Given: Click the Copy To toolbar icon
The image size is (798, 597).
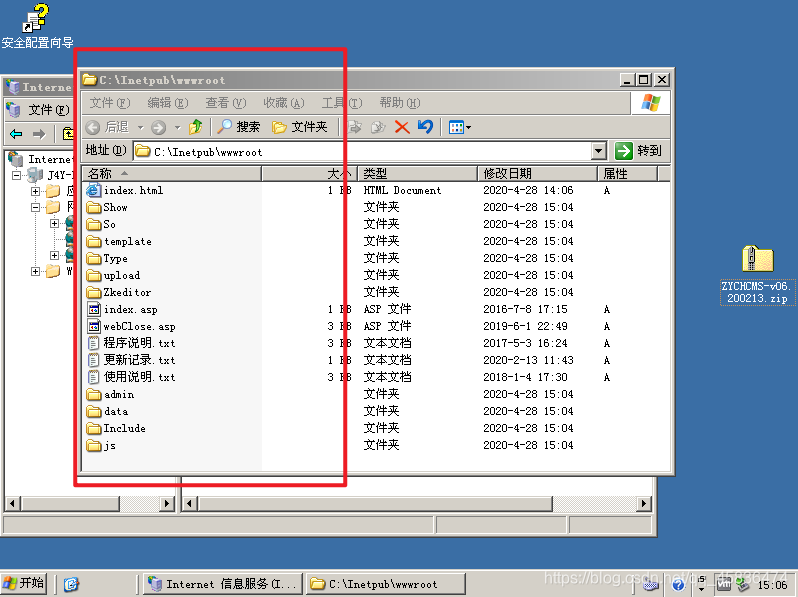Looking at the screenshot, I should 378,127.
